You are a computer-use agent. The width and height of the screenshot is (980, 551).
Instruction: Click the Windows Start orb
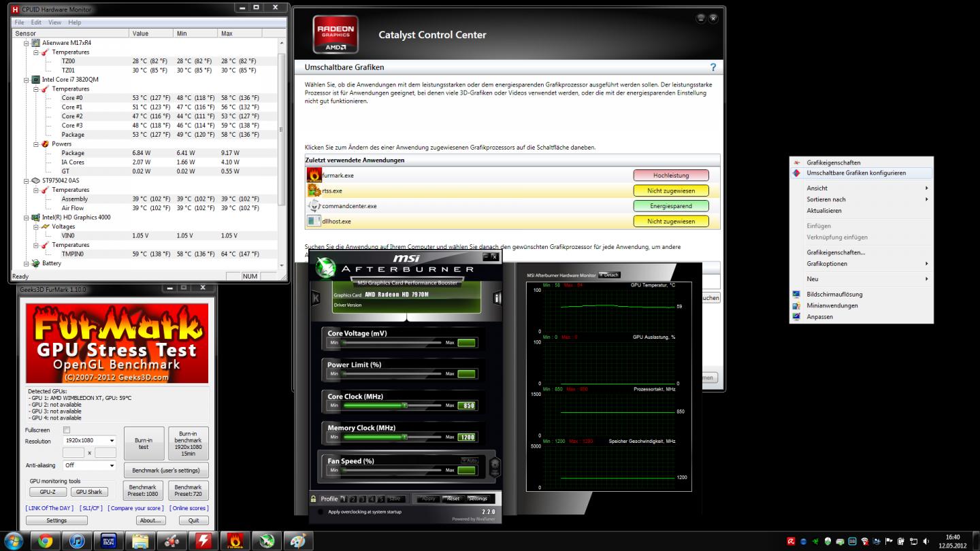tap(14, 541)
